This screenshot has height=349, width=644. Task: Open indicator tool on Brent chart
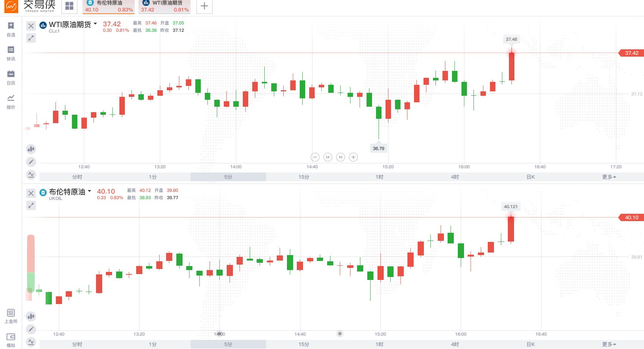pos(31,342)
